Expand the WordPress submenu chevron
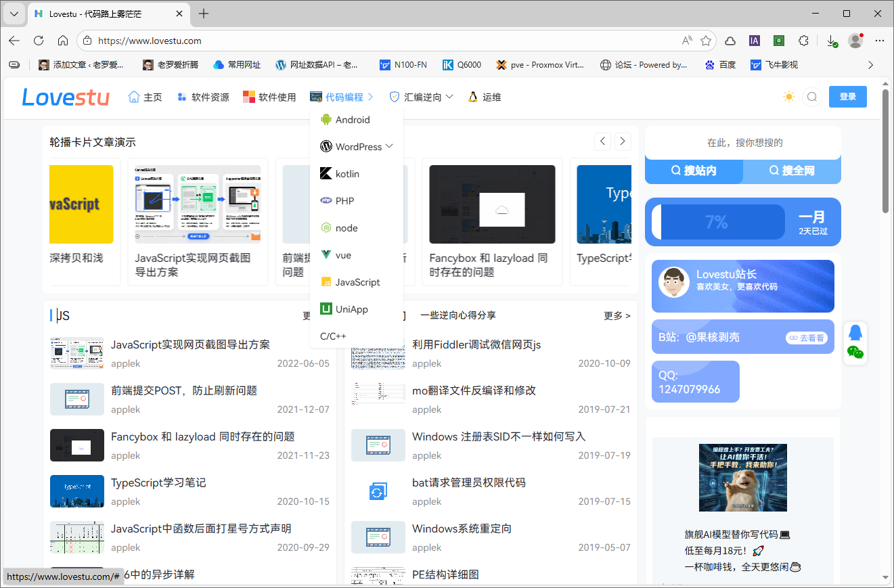This screenshot has width=894, height=588. point(390,146)
